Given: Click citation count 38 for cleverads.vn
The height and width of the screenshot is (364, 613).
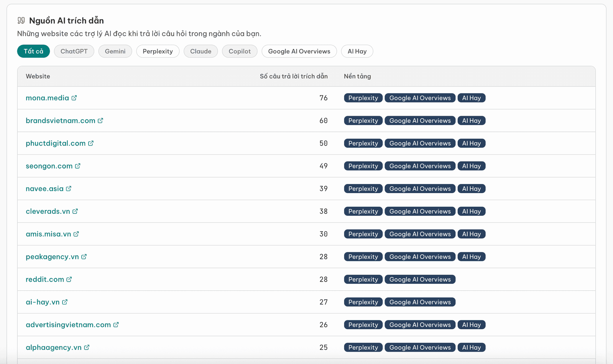Looking at the screenshot, I should [x=324, y=211].
